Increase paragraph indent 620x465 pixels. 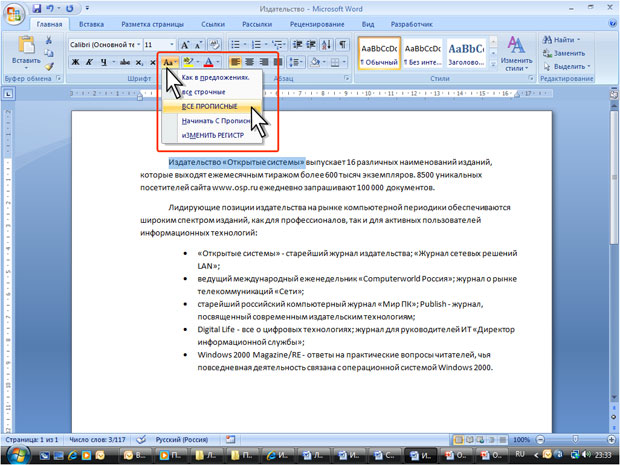pyautogui.click(x=311, y=45)
